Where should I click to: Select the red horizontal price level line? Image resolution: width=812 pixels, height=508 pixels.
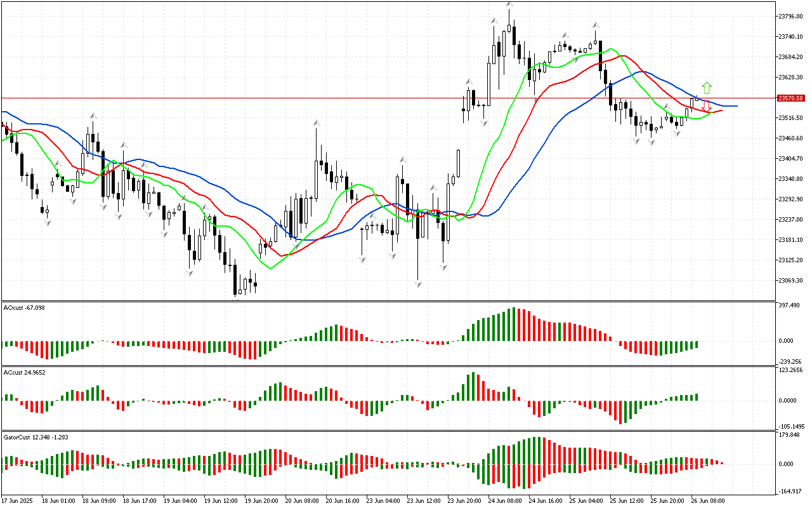point(254,98)
